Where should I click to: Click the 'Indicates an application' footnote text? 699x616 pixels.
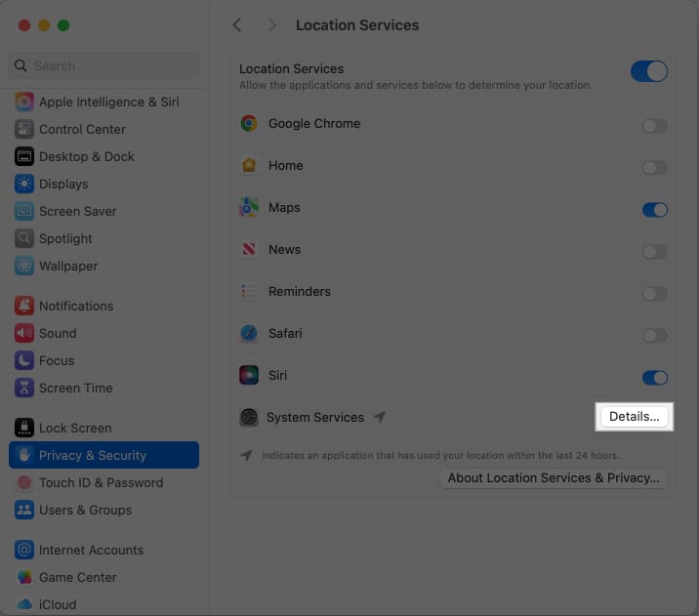(440, 455)
